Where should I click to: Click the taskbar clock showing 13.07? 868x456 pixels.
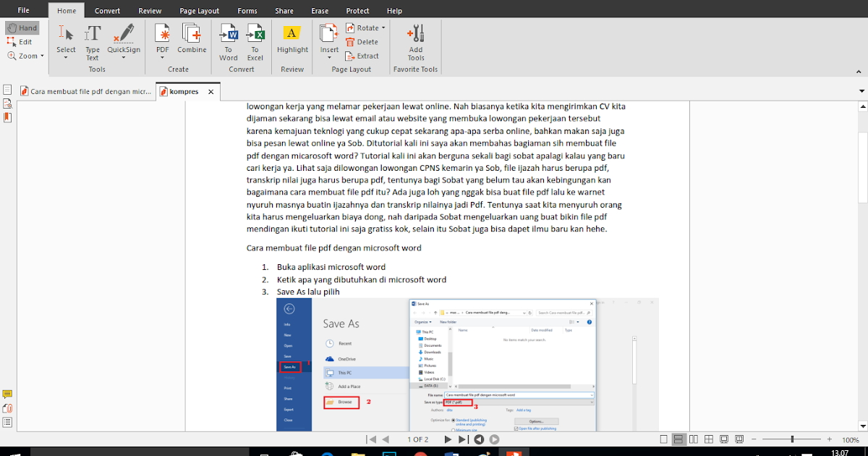pos(839,452)
